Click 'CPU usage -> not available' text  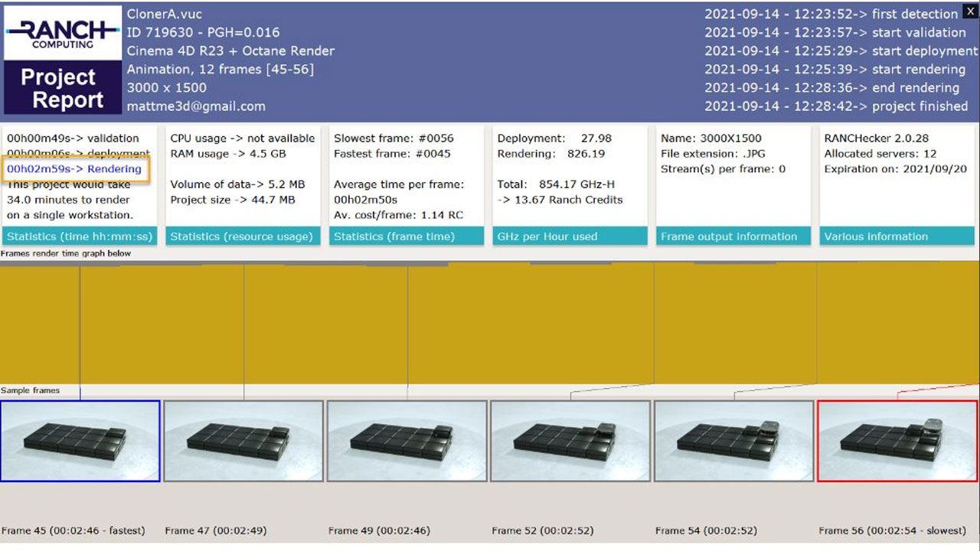(243, 138)
